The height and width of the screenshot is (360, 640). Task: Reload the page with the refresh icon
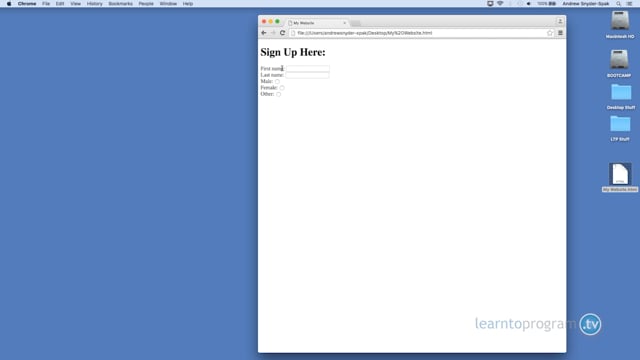(282, 33)
